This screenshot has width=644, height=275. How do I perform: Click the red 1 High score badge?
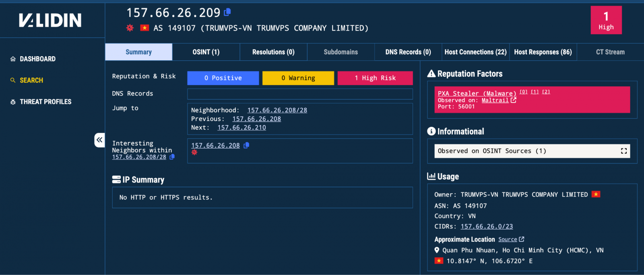click(x=606, y=20)
